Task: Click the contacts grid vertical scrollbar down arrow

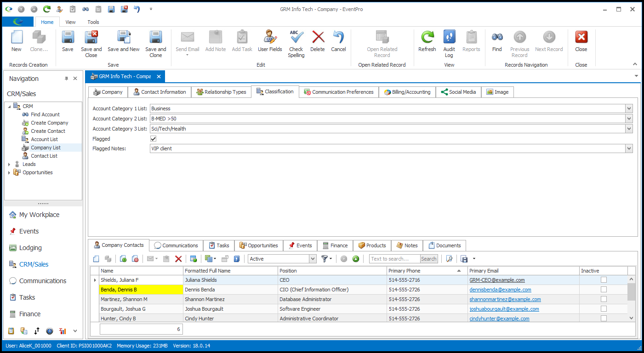Action: [x=631, y=318]
